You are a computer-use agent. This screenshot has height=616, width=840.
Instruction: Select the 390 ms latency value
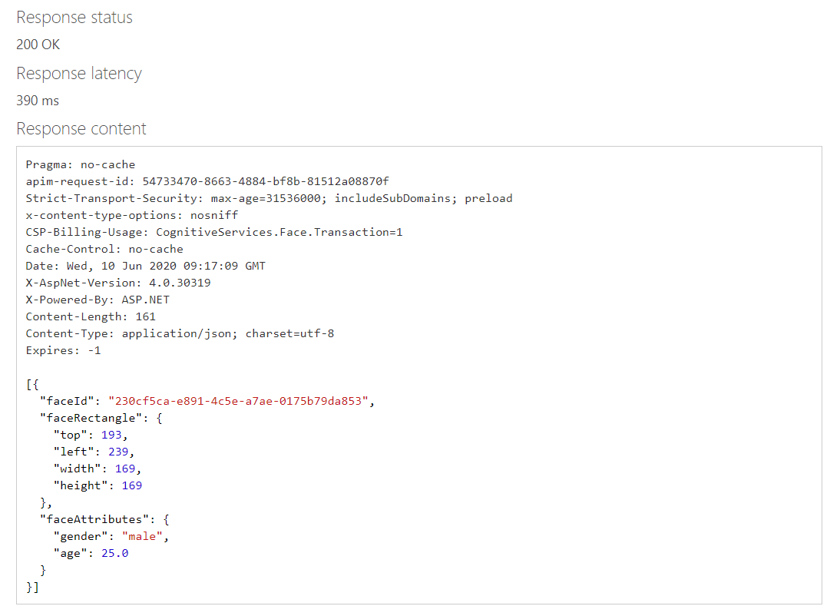pyautogui.click(x=38, y=101)
